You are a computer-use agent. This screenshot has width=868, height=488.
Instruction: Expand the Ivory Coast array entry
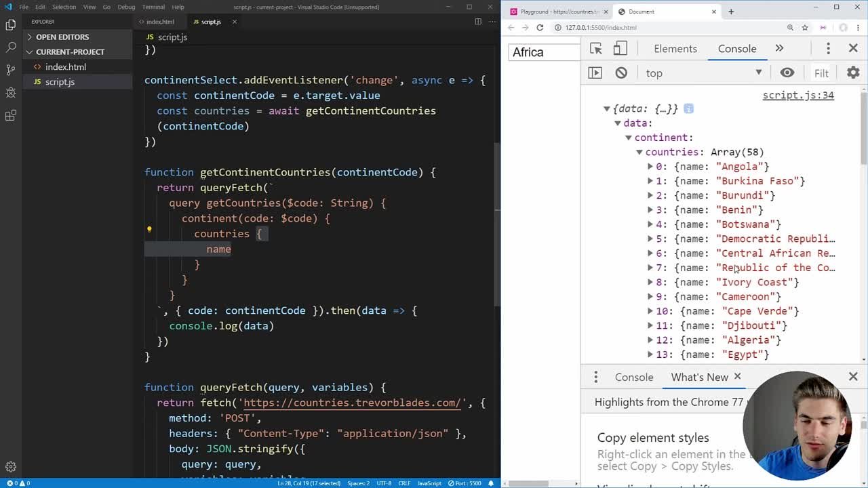pyautogui.click(x=650, y=282)
